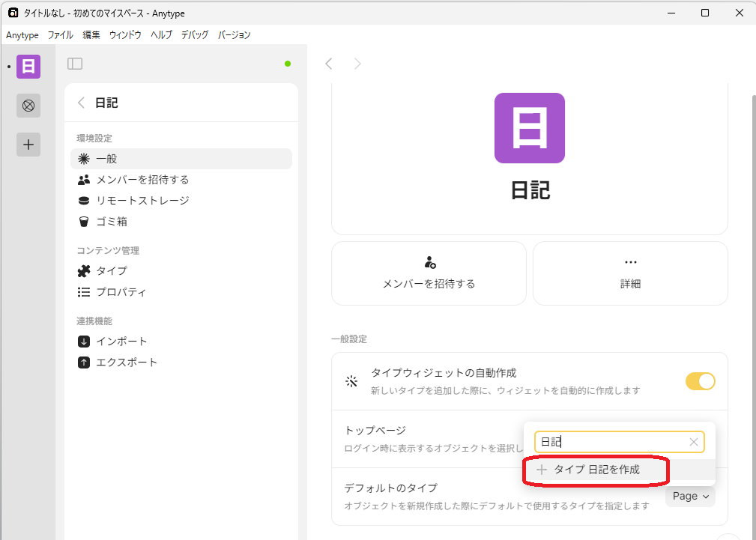Open the バージョン menu

pyautogui.click(x=235, y=34)
